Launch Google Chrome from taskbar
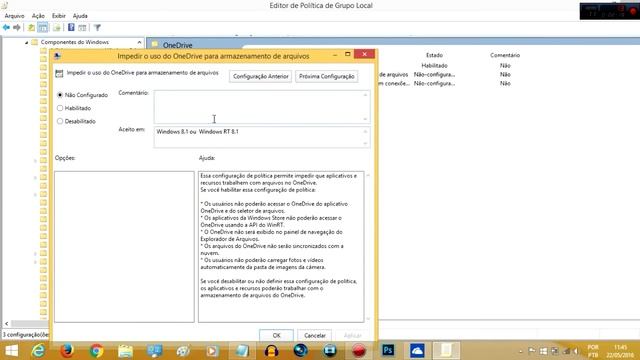This screenshot has width=640, height=360. click(x=96, y=351)
